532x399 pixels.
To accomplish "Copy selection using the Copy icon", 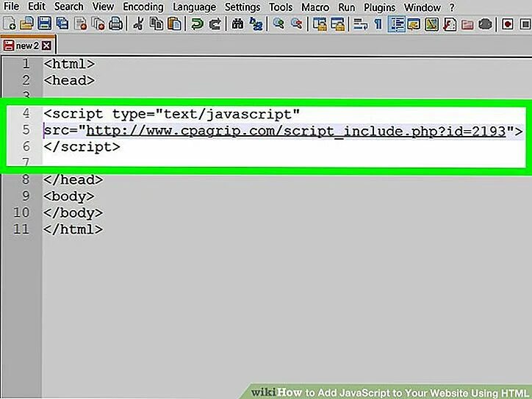I will coord(157,24).
